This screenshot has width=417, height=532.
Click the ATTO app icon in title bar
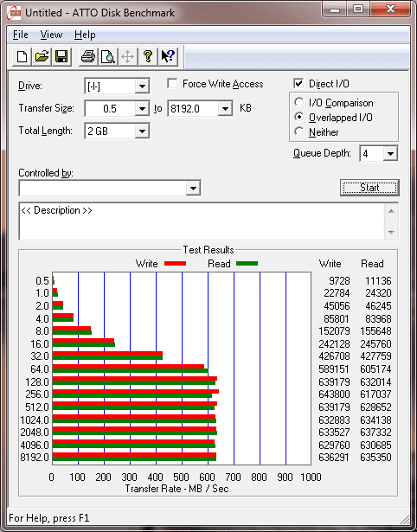pos(14,13)
